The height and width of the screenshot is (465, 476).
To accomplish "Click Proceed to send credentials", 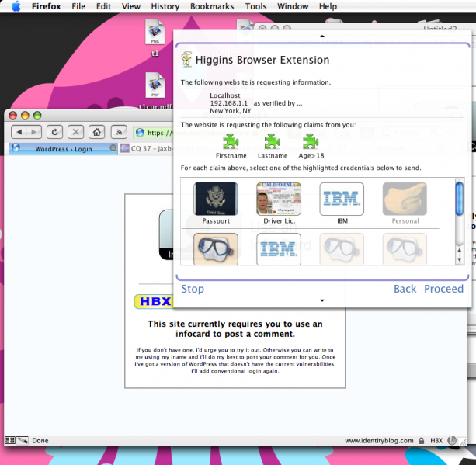I will click(x=443, y=289).
